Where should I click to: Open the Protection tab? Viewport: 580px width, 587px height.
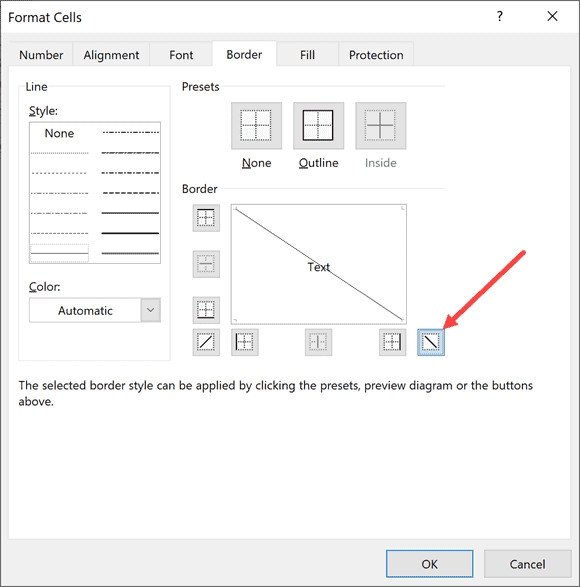pos(376,55)
